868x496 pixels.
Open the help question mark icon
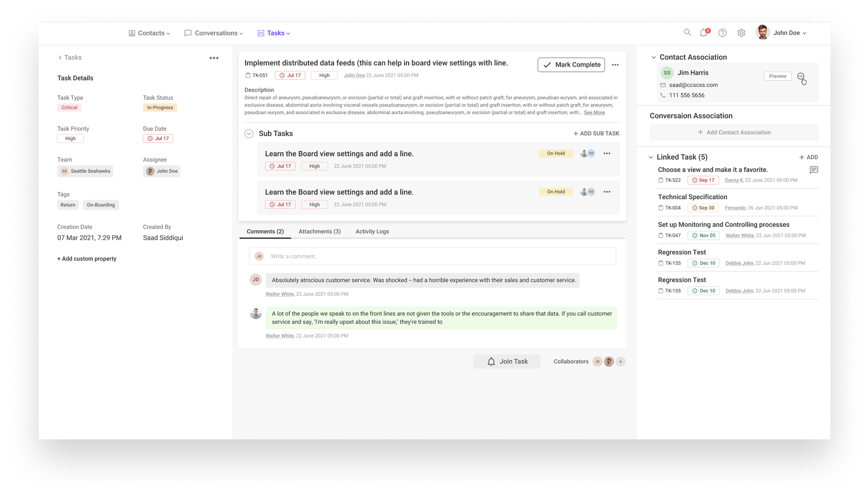[722, 33]
